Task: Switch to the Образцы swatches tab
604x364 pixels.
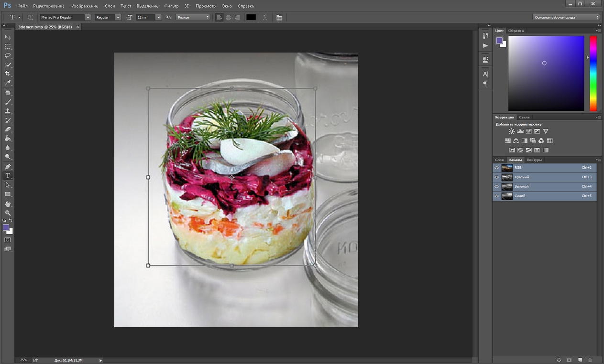Action: (516, 31)
